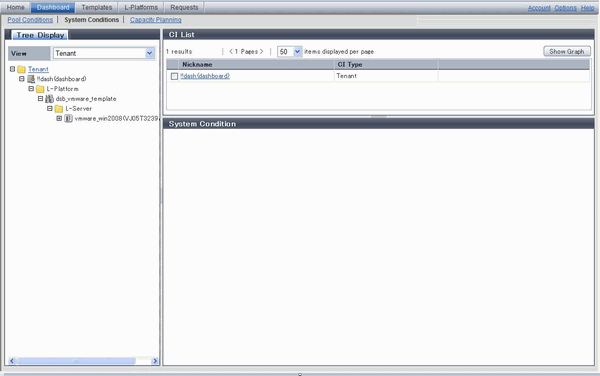Select the Dashboard tab
Viewport: 600px width, 376px height.
(53, 7)
